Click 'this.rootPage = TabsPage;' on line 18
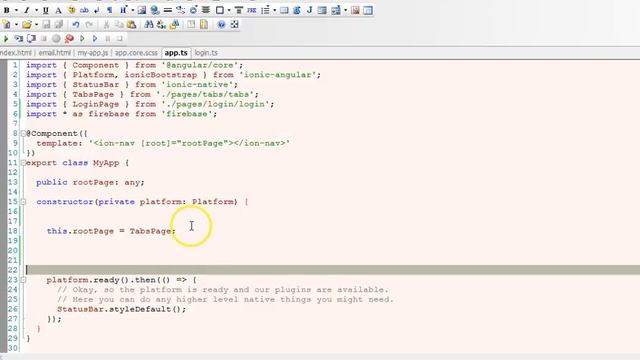The height and width of the screenshot is (360, 640). (x=111, y=231)
